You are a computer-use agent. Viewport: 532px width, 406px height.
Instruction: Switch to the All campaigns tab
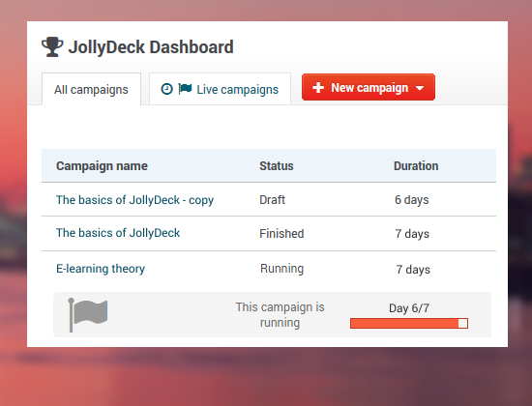pos(91,89)
